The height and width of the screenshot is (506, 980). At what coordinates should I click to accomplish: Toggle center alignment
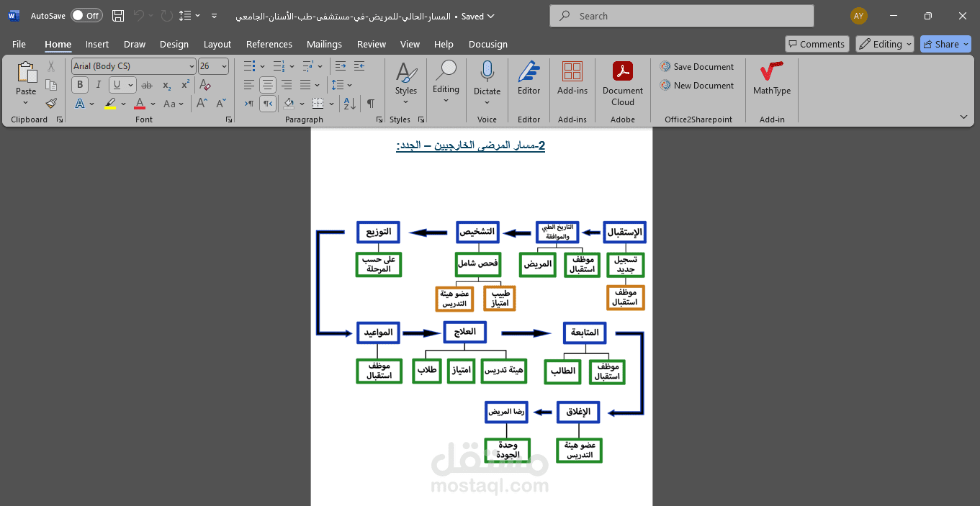point(268,85)
